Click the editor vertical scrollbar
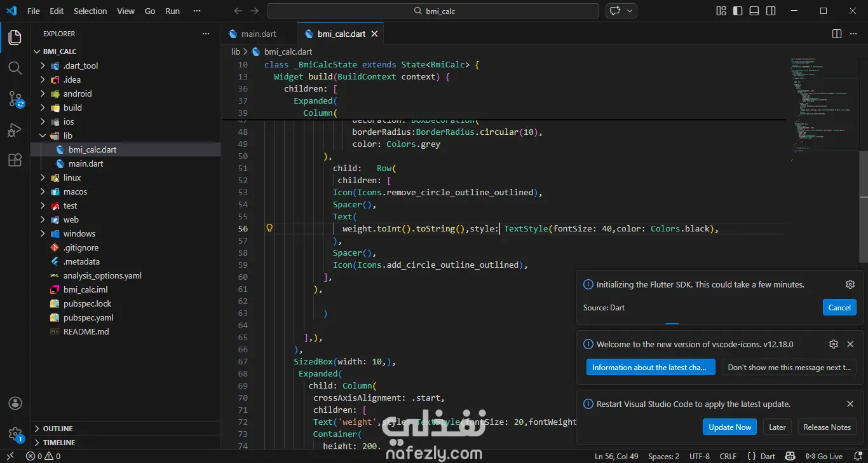 coord(863,206)
